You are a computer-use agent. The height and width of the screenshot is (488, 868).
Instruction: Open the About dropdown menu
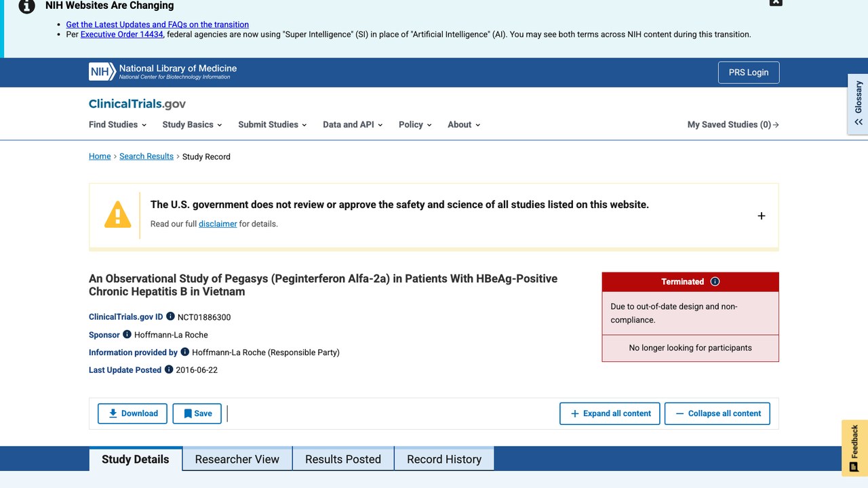click(x=464, y=125)
